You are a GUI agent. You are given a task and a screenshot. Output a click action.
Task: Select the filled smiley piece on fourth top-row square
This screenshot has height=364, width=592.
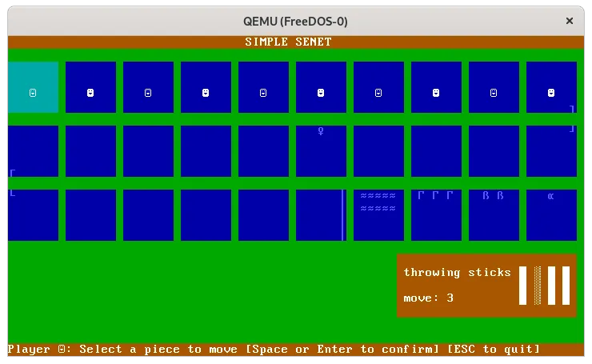[206, 93]
